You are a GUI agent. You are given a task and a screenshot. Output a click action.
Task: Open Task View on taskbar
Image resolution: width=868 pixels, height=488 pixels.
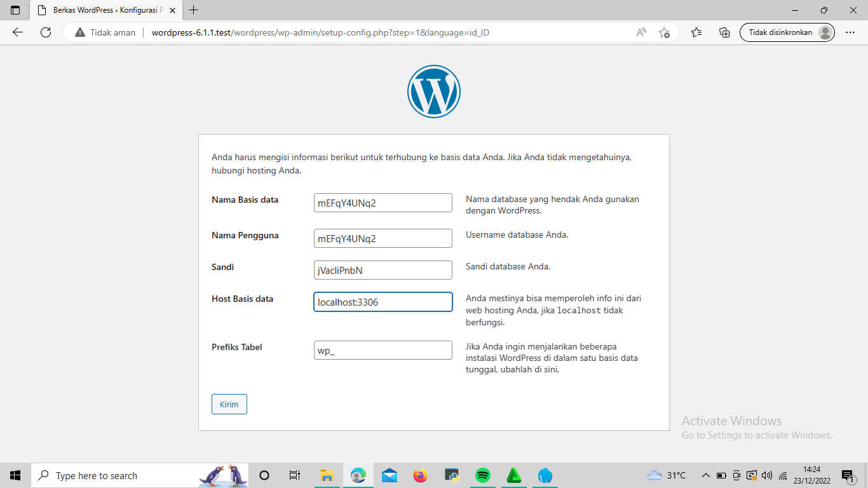[294, 475]
